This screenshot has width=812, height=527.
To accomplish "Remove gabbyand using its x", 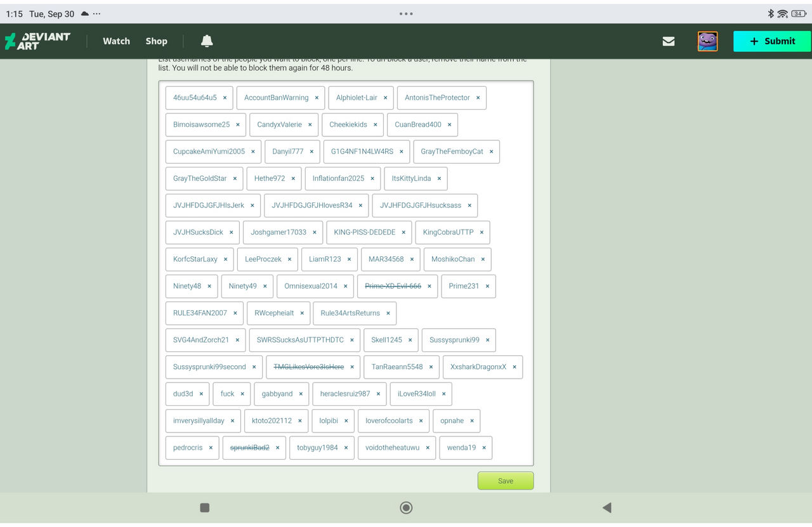I will (x=301, y=394).
